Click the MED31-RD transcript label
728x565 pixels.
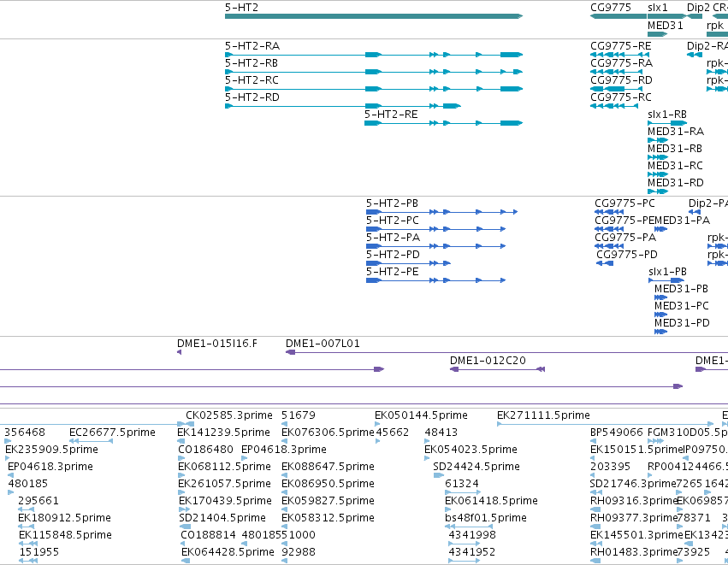676,183
